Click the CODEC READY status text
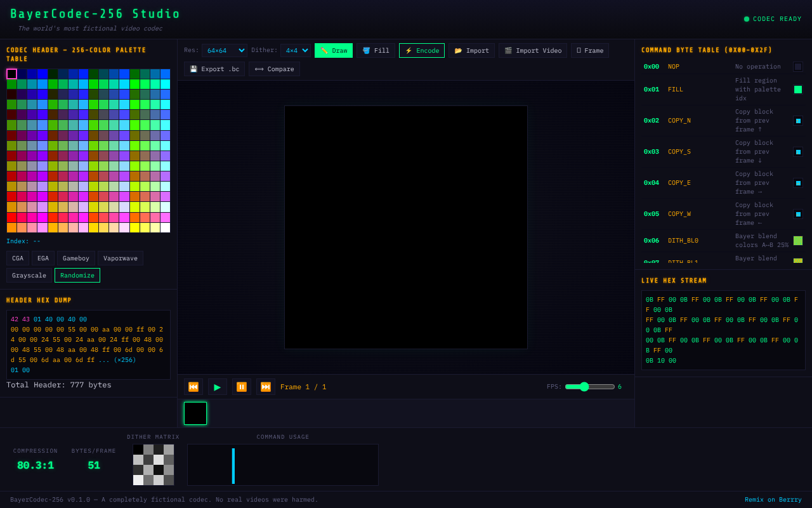The height and width of the screenshot is (508, 812). 777,19
